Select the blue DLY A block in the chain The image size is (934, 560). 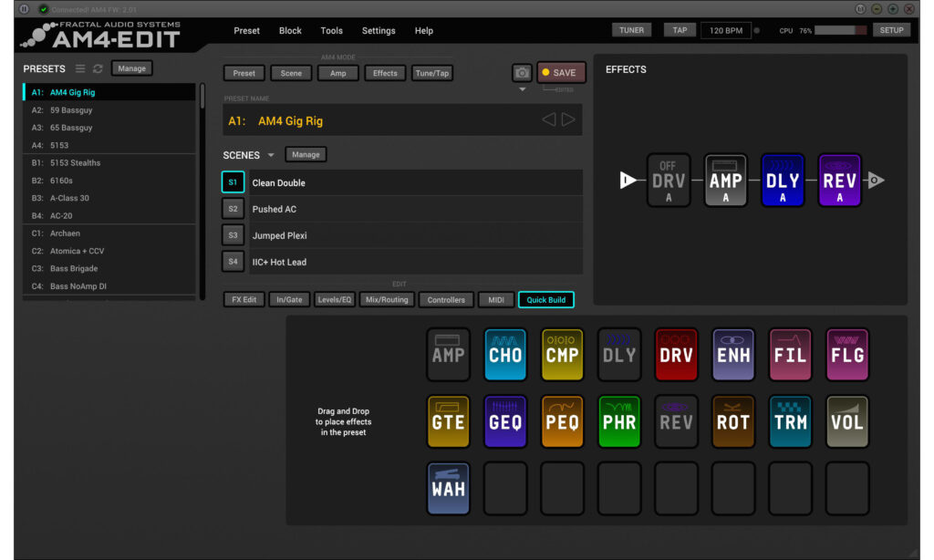tap(783, 180)
